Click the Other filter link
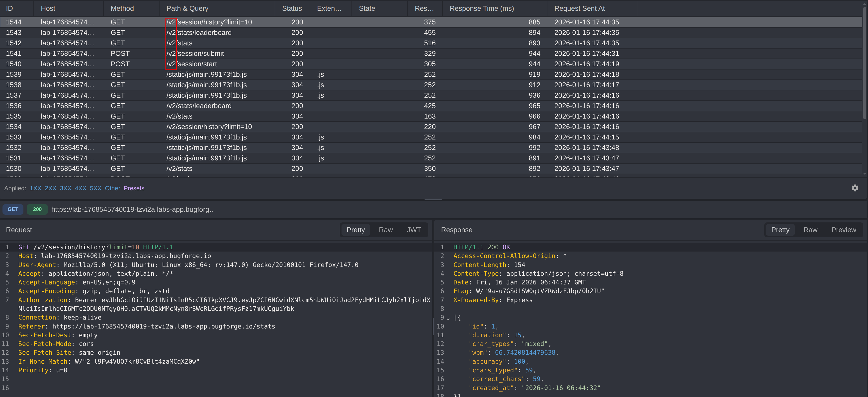The width and height of the screenshot is (868, 397). 112,188
